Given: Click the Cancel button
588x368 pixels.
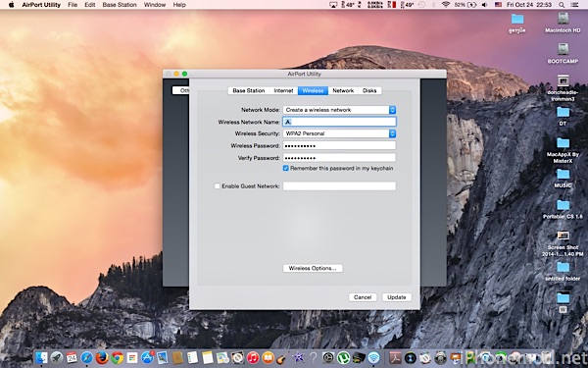Looking at the screenshot, I should [x=363, y=297].
